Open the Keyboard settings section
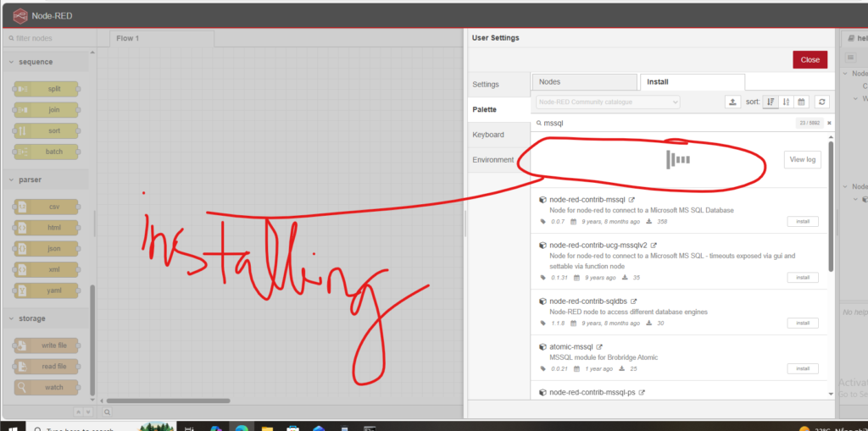Viewport: 868px width, 431px height. click(x=488, y=135)
